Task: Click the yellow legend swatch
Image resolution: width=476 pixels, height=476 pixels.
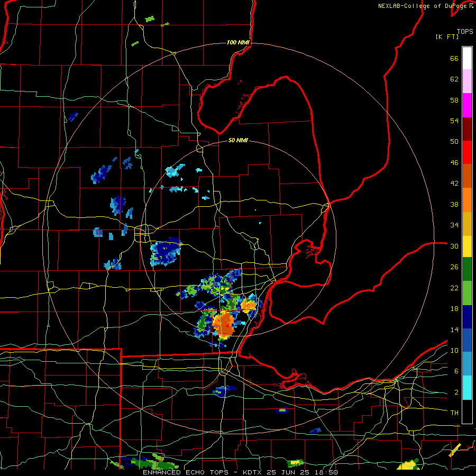Action: point(467,246)
